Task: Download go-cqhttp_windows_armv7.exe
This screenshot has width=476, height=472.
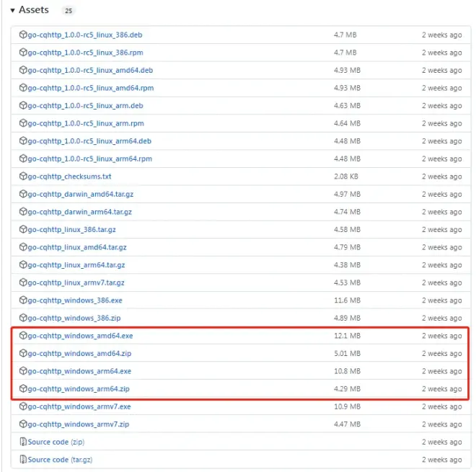Action: click(x=79, y=406)
